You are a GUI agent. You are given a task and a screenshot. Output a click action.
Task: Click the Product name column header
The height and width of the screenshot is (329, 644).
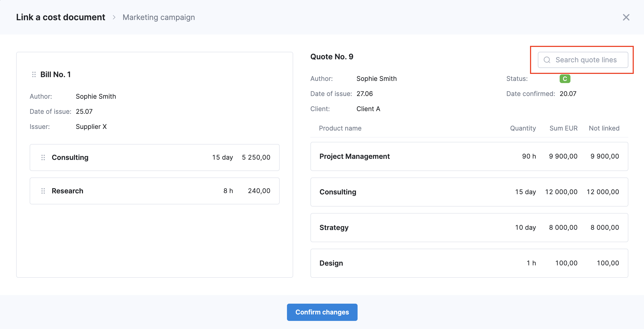(x=340, y=128)
